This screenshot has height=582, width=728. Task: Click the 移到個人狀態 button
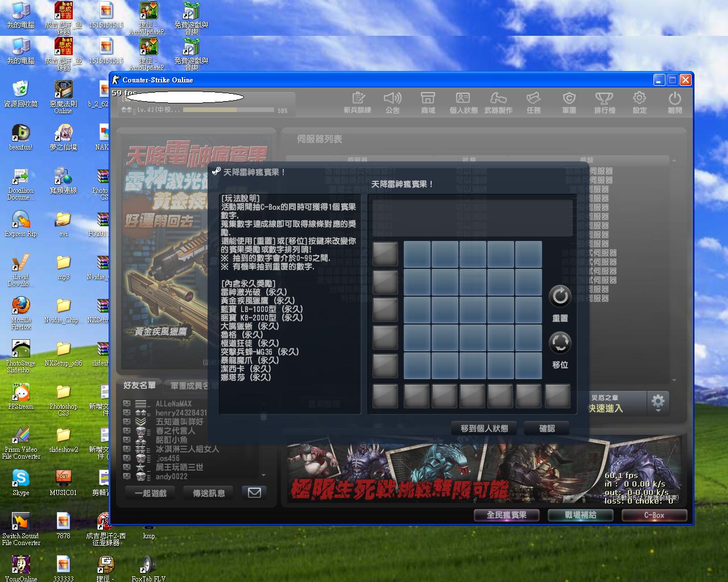click(484, 429)
